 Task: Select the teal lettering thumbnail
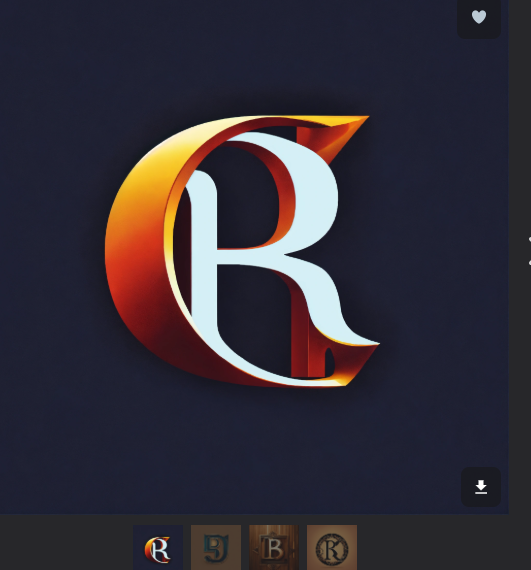[216, 547]
